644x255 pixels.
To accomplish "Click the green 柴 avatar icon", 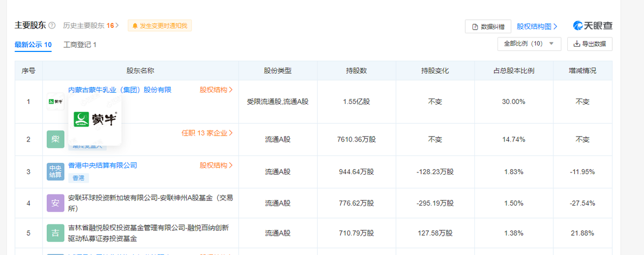I will pos(55,139).
